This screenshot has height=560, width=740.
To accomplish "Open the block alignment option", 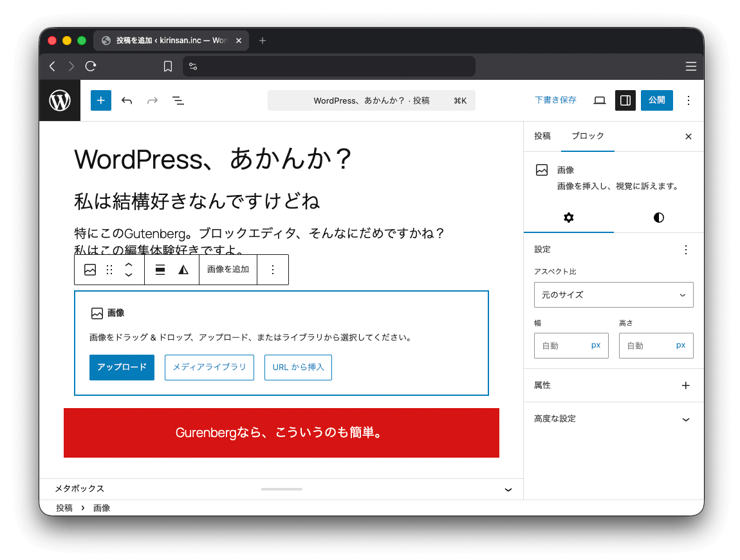I will pyautogui.click(x=160, y=270).
